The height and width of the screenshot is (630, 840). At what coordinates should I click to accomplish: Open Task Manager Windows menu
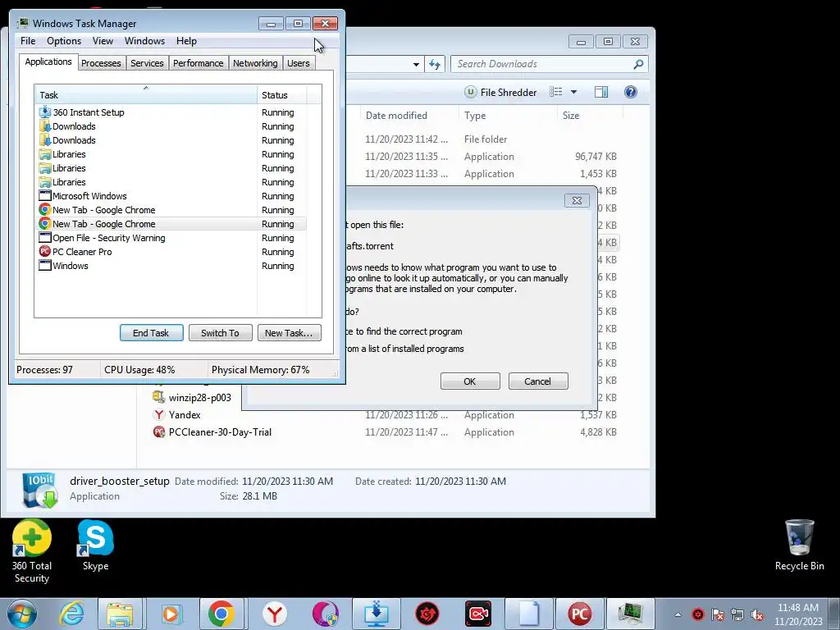point(144,41)
